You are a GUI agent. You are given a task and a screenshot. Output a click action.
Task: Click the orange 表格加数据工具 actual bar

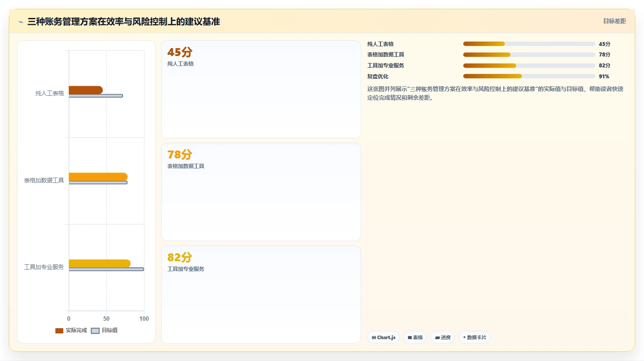98,177
